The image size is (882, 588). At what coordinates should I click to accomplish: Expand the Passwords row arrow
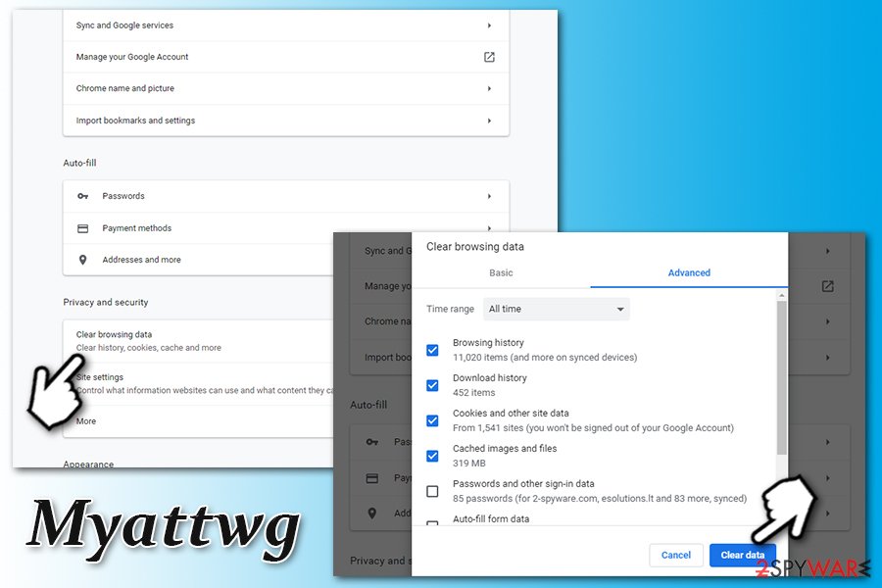(x=489, y=196)
